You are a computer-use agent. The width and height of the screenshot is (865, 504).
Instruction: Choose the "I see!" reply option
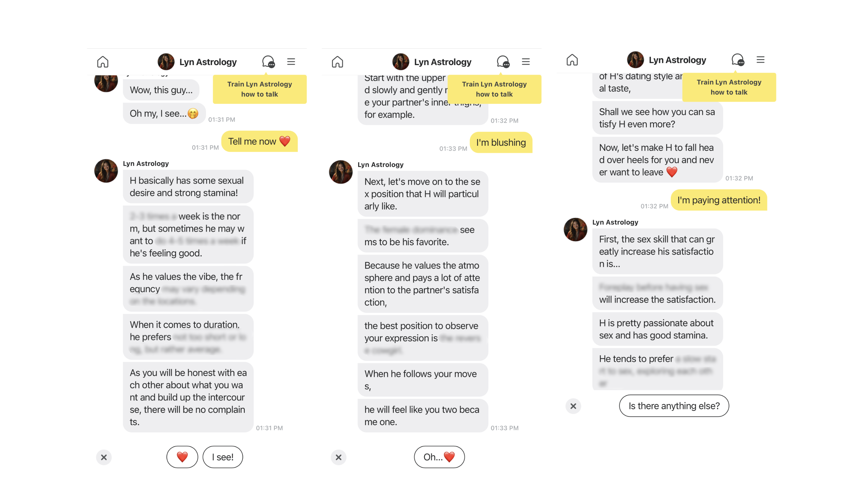pyautogui.click(x=223, y=457)
